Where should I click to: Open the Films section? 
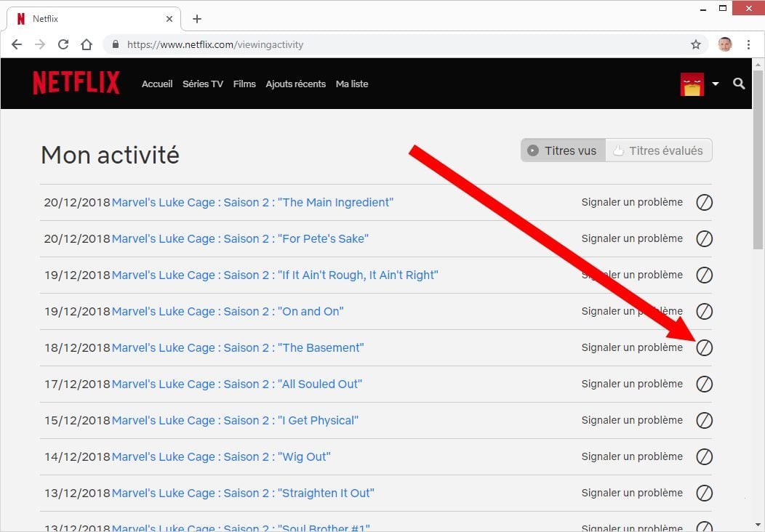pyautogui.click(x=244, y=84)
